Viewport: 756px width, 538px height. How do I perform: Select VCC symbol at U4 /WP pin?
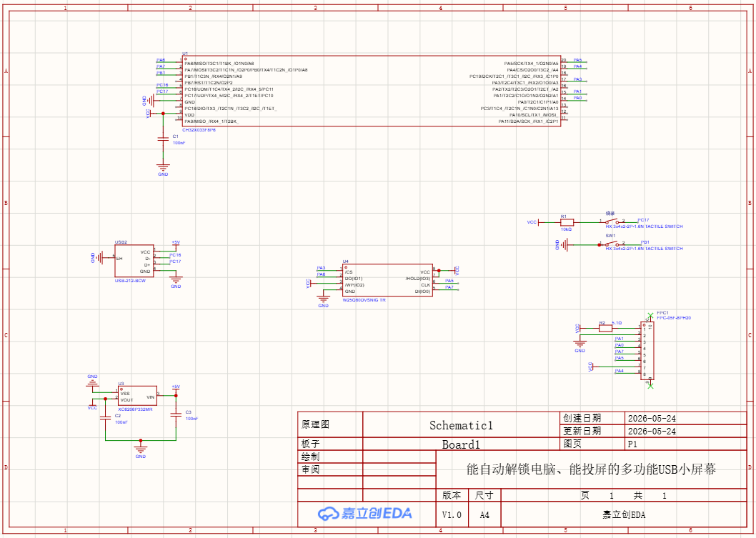(310, 284)
